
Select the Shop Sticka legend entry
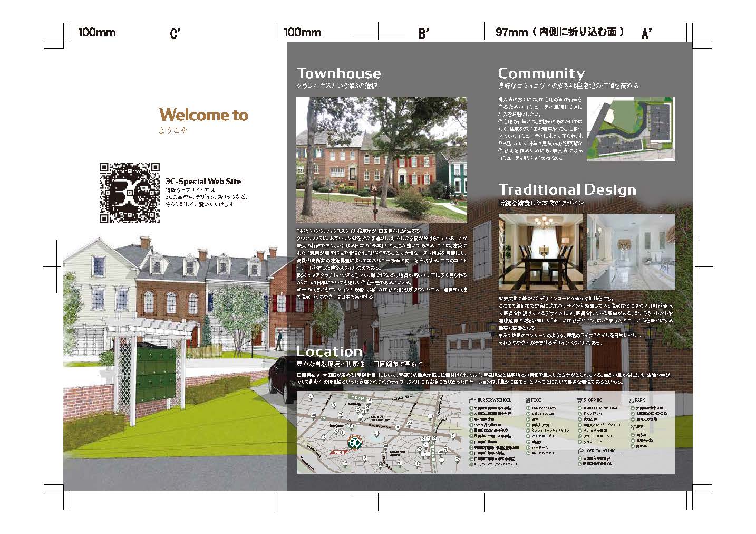[593, 413]
